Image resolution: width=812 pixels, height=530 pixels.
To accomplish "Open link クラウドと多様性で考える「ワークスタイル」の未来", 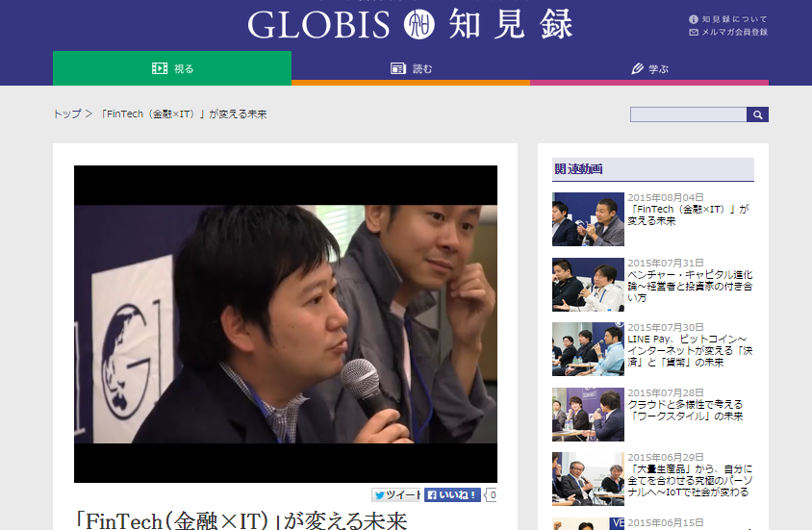I will click(x=685, y=410).
